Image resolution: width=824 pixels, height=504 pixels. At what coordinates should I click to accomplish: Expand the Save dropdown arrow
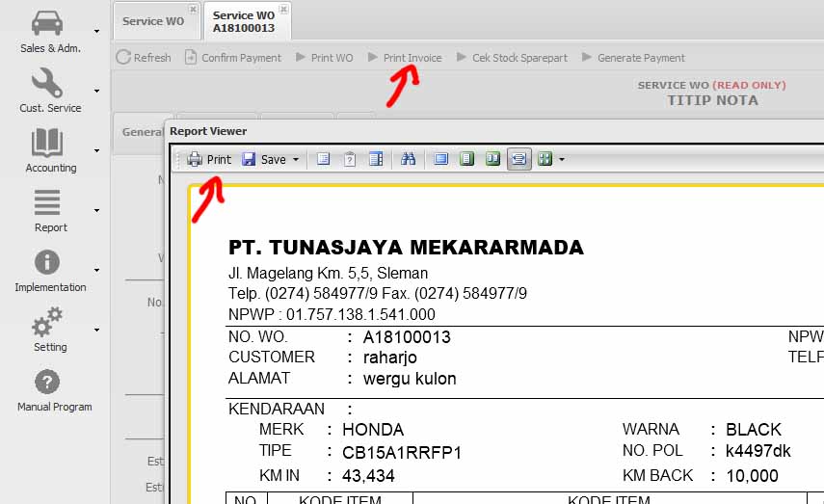(296, 160)
